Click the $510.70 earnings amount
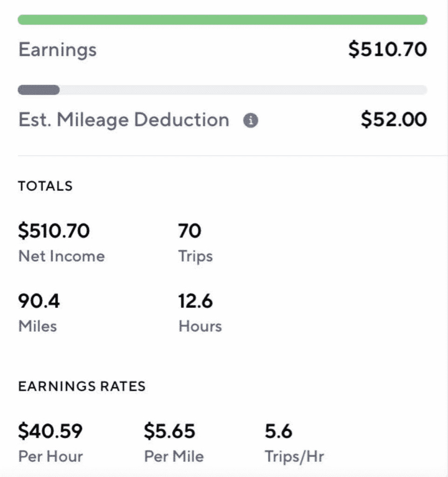 tap(387, 49)
